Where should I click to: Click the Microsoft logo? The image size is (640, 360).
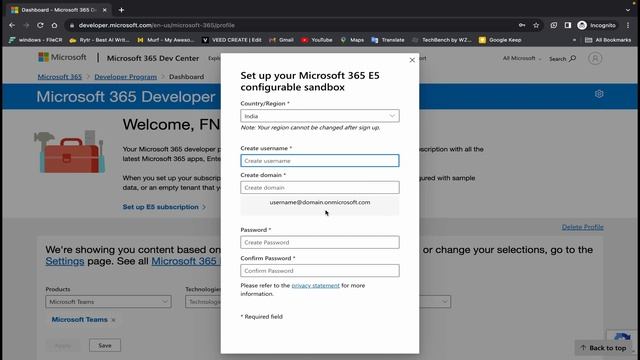pos(62,58)
